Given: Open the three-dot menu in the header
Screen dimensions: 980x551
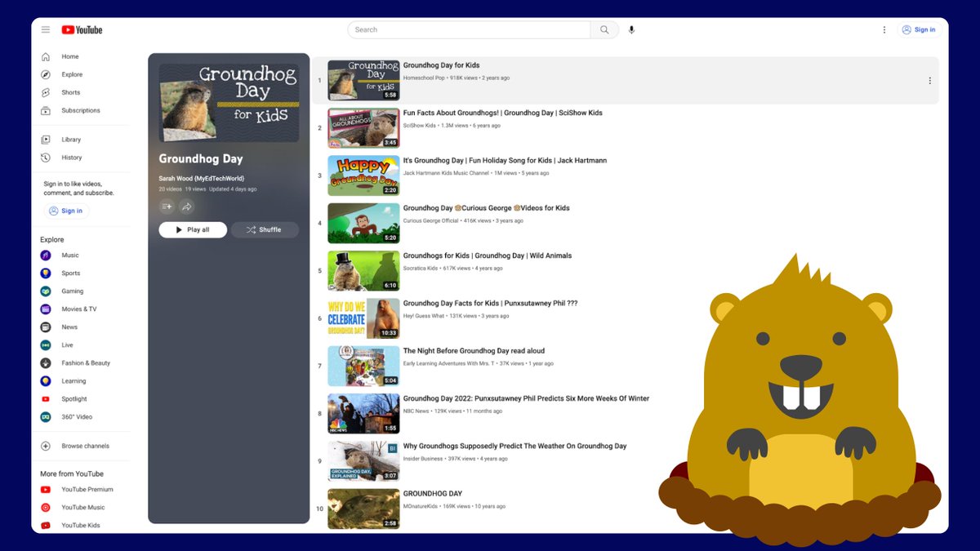Looking at the screenshot, I should coord(884,29).
